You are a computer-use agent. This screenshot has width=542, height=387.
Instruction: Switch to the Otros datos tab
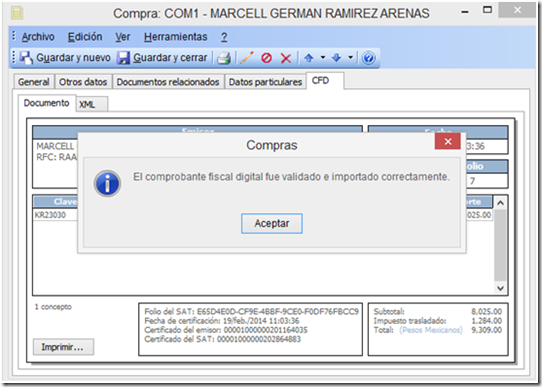point(83,82)
